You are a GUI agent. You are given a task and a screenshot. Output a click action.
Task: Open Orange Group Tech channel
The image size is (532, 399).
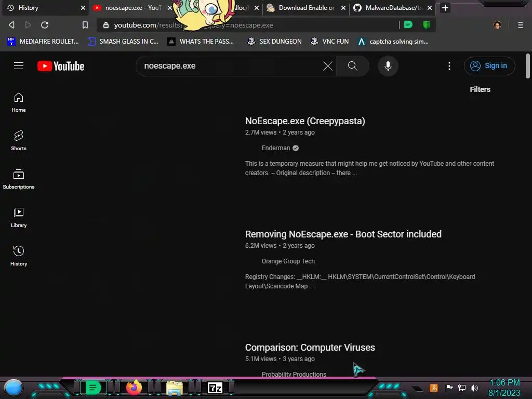pos(288,261)
